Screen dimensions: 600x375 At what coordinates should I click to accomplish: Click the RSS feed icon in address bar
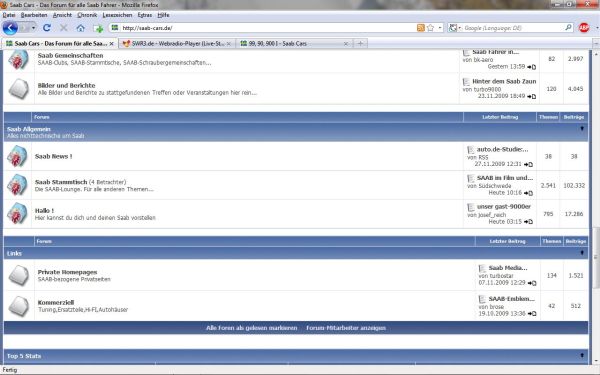421,28
